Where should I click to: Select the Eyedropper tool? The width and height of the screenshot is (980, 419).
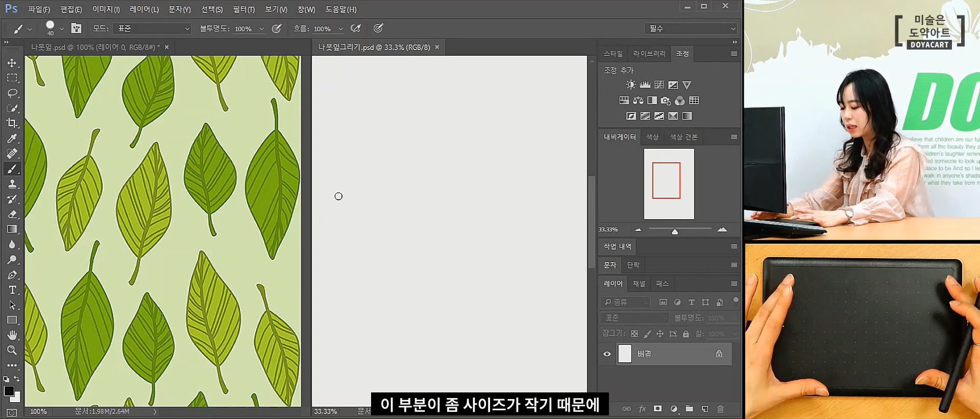click(x=12, y=138)
